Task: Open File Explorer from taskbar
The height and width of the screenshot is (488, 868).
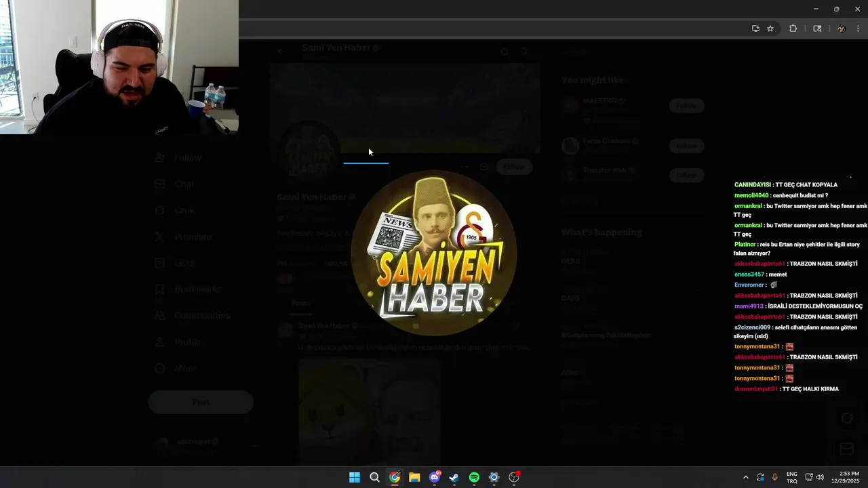Action: 414,477
